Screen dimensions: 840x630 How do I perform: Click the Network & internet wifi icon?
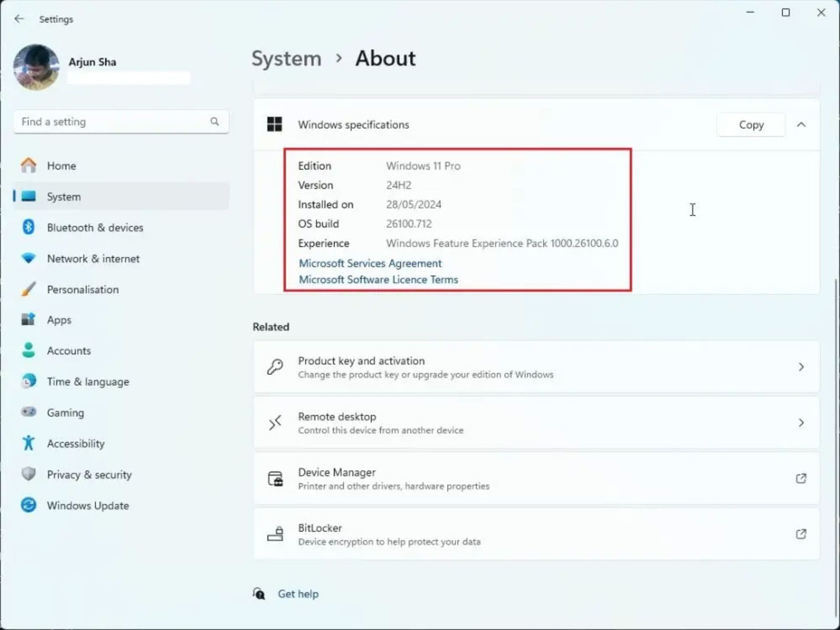pos(29,258)
